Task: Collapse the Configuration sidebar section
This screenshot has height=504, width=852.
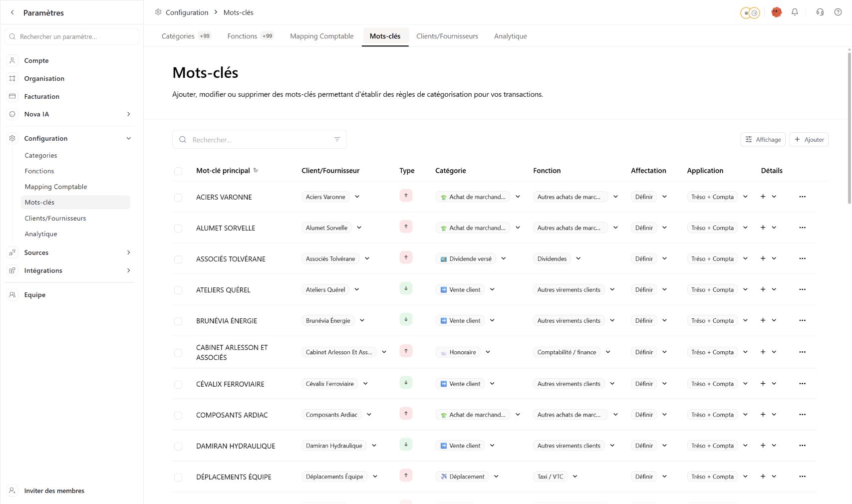Action: (128, 138)
